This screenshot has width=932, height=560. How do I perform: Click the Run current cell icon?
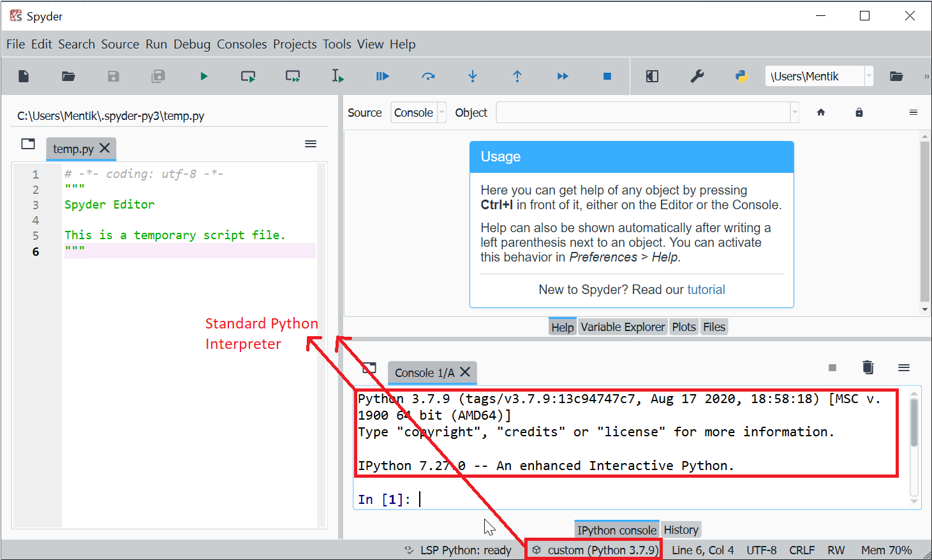pyautogui.click(x=248, y=76)
